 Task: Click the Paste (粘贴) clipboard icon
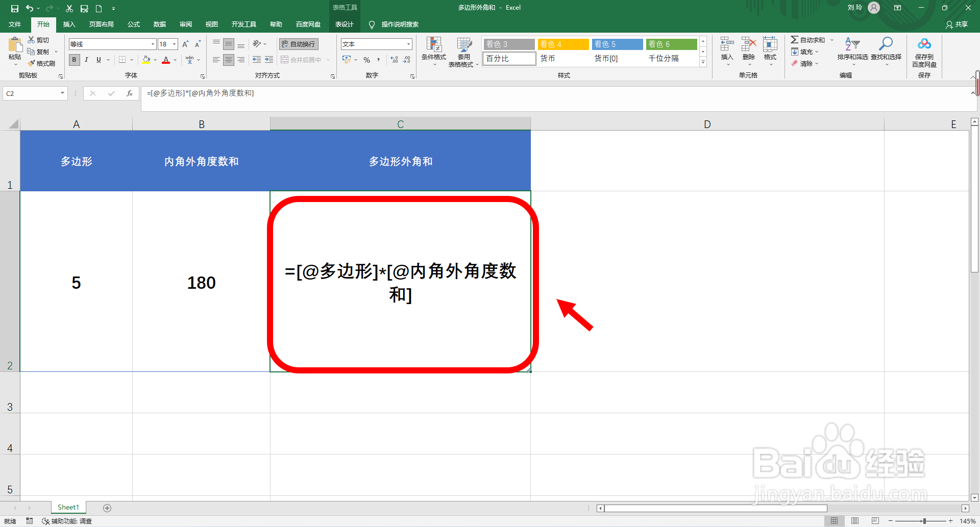tap(15, 45)
